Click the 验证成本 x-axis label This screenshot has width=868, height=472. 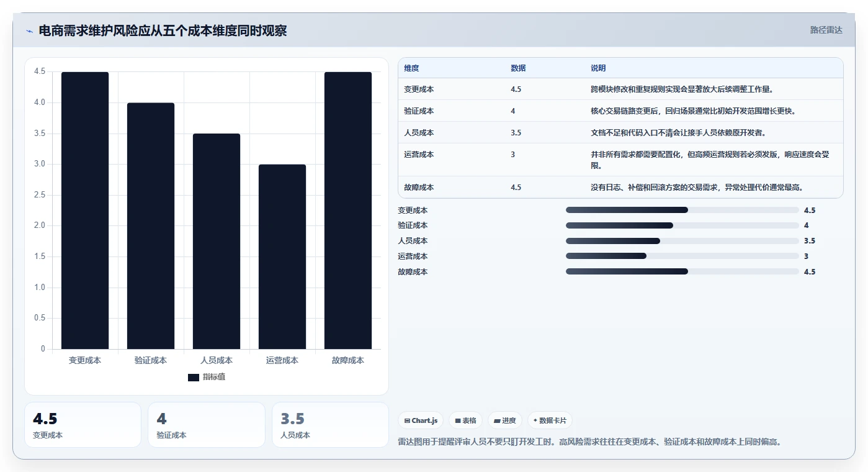click(x=151, y=360)
